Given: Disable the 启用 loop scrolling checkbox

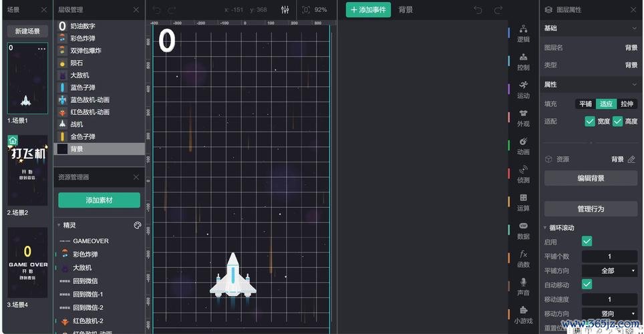Looking at the screenshot, I should [x=587, y=241].
